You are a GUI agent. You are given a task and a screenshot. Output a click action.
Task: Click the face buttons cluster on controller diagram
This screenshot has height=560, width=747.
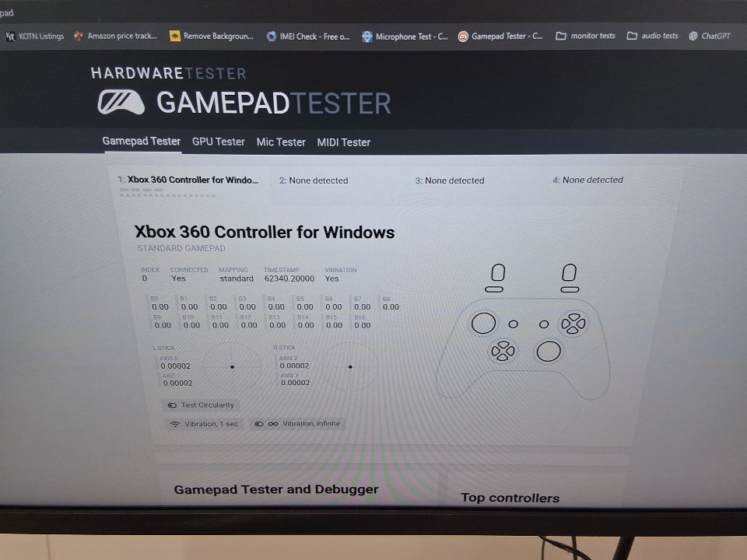click(x=573, y=323)
